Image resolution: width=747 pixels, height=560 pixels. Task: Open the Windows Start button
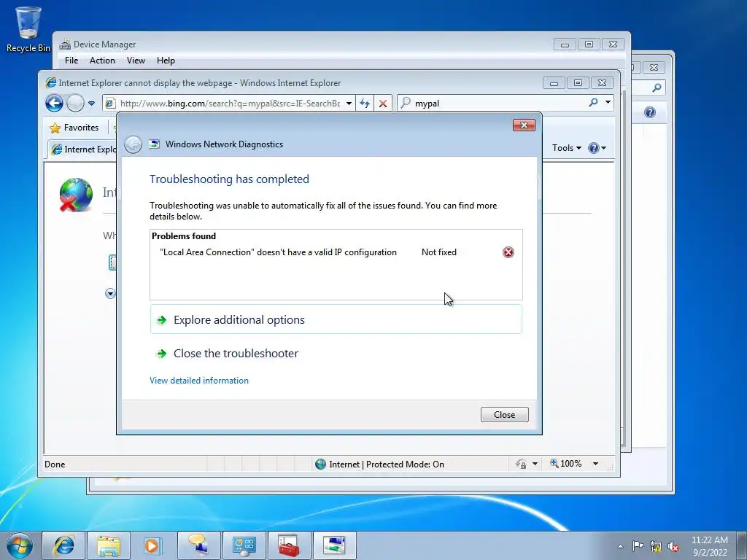click(20, 545)
